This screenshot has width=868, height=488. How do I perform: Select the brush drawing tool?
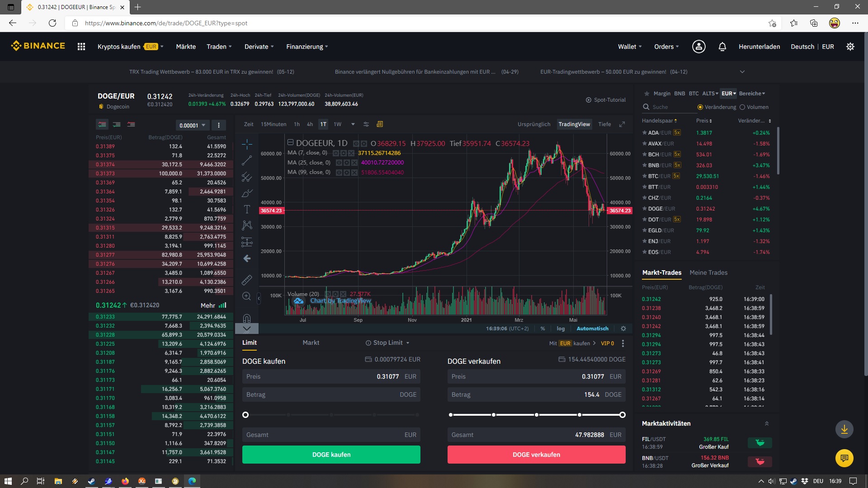pos(247,193)
